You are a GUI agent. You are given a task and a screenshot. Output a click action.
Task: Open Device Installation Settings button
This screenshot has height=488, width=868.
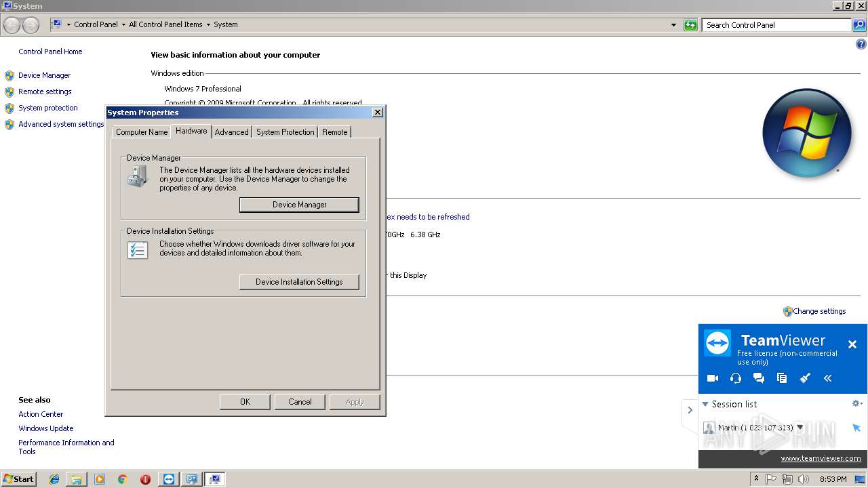[299, 282]
